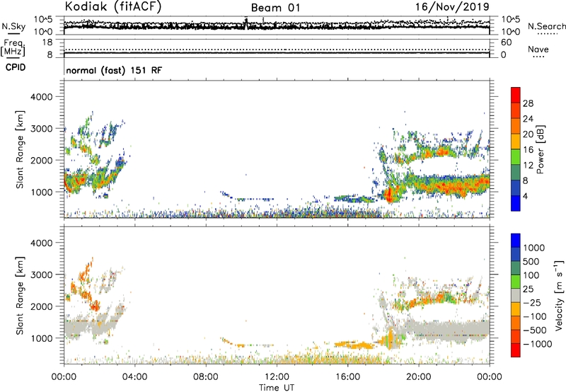Click the 'Slant Range [km]' label of velocity panel
This screenshot has width=566, height=392.
[x=20, y=295]
